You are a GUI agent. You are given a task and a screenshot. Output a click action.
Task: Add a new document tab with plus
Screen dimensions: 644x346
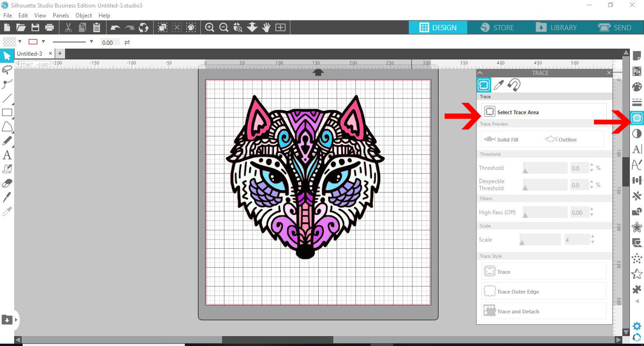[60, 54]
